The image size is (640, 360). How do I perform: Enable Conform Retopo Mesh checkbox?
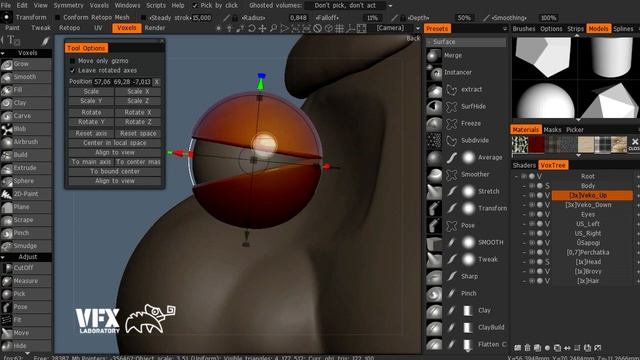pyautogui.click(x=58, y=18)
